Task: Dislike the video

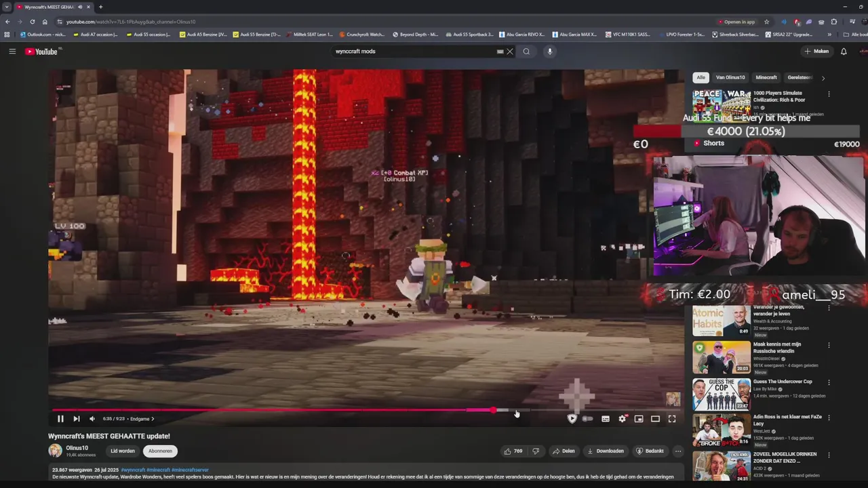Action: 536,451
